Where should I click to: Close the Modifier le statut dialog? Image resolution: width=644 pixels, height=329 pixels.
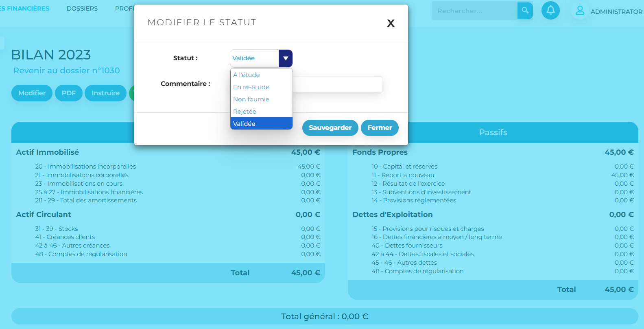point(391,23)
